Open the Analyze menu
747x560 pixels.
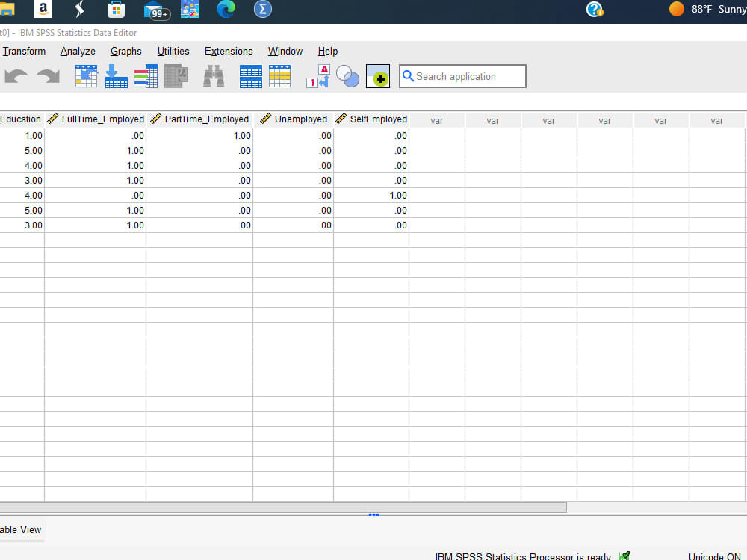click(x=77, y=51)
